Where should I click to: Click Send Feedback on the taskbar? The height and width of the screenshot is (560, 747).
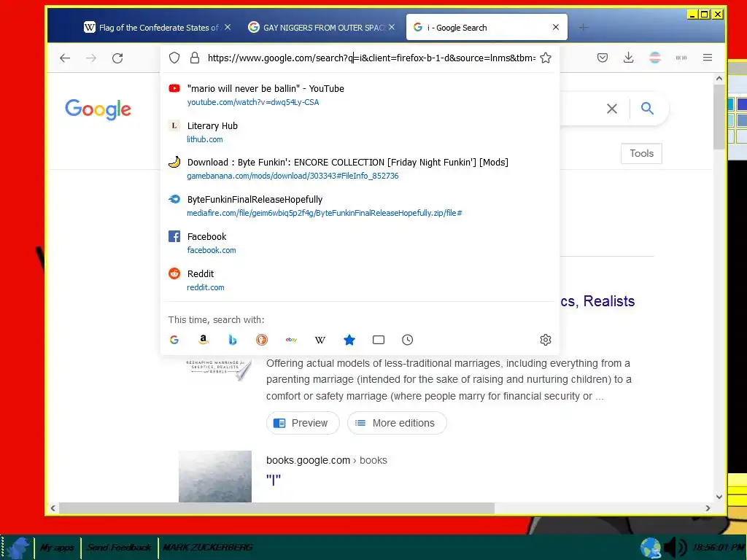click(x=119, y=548)
